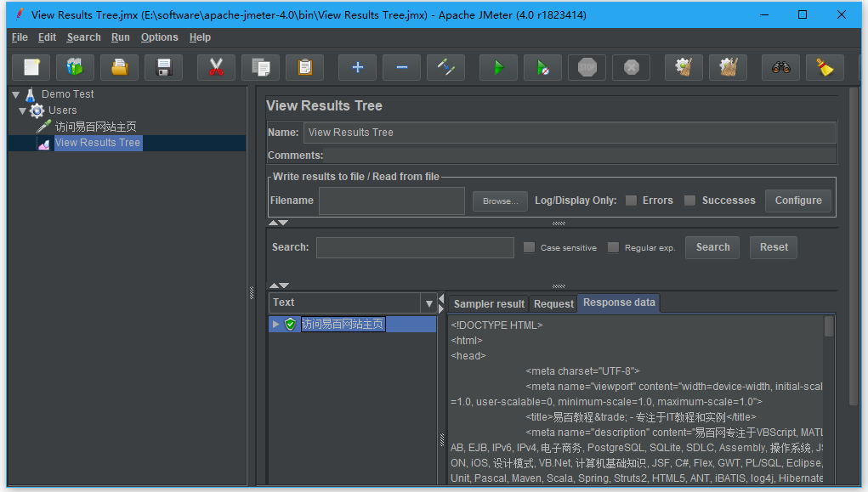This screenshot has height=492, width=868.
Task: Click the Save floppy disk icon
Action: (163, 67)
